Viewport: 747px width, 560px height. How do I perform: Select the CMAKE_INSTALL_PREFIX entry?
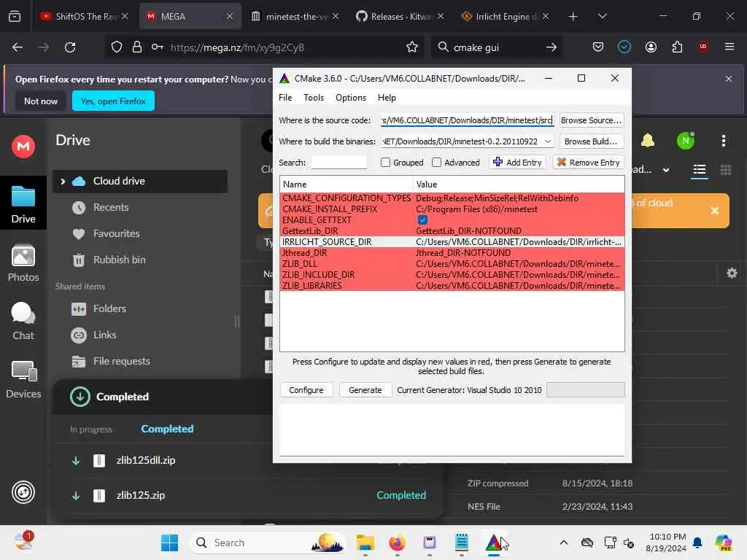452,209
